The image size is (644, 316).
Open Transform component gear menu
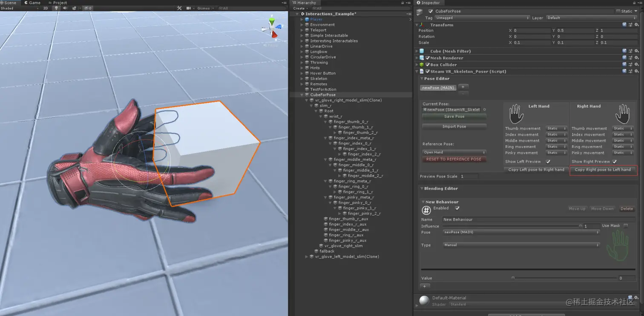click(x=636, y=25)
